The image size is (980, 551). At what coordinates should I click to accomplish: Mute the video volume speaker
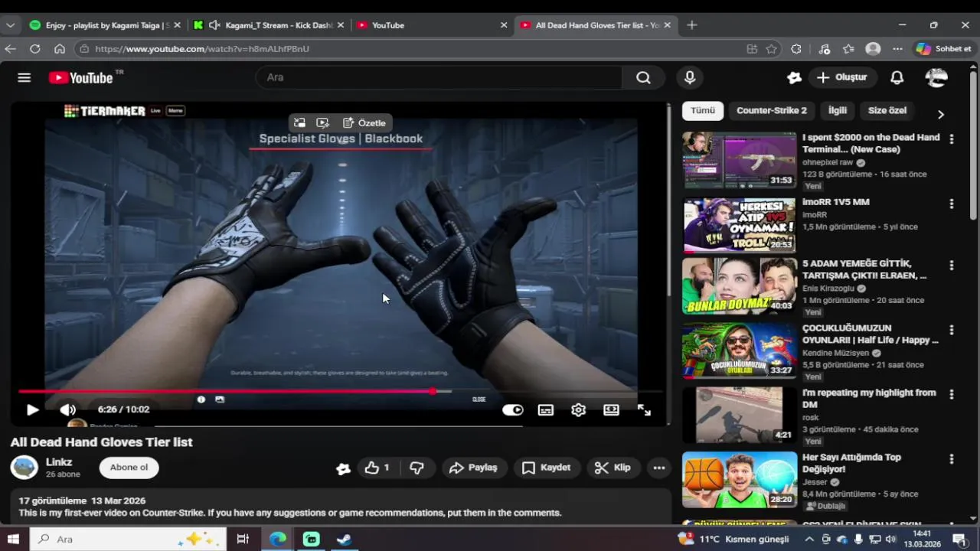[67, 409]
